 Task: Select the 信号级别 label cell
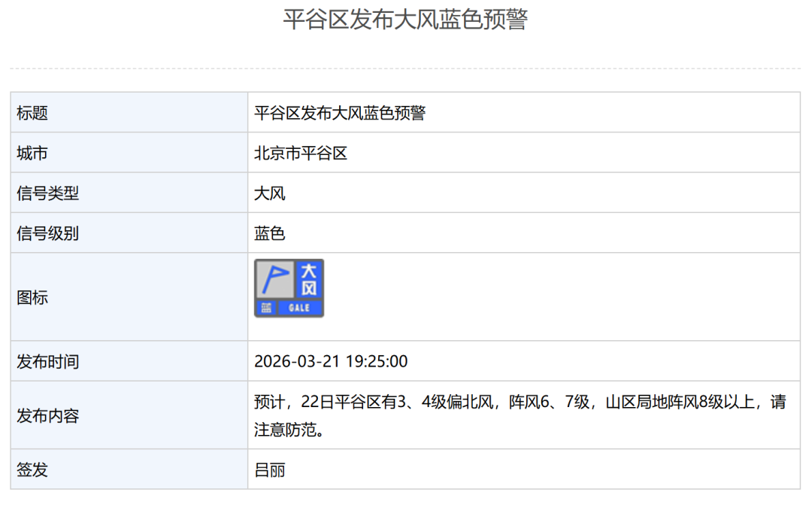point(47,233)
